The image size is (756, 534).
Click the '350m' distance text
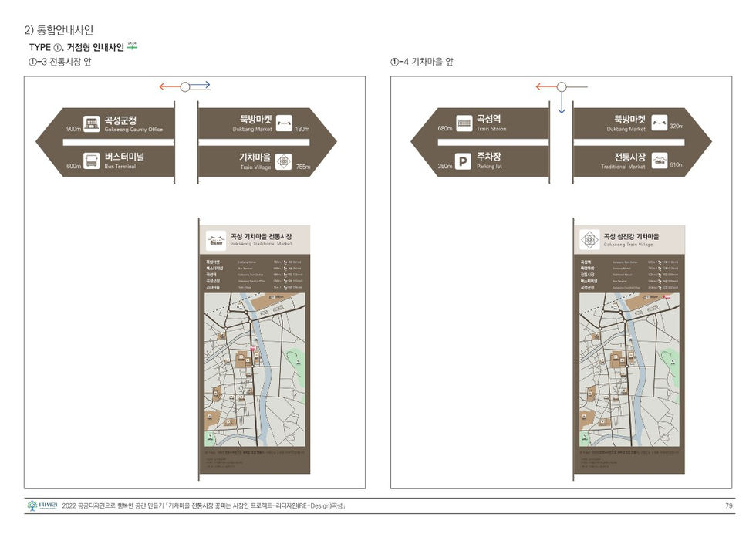coord(445,167)
